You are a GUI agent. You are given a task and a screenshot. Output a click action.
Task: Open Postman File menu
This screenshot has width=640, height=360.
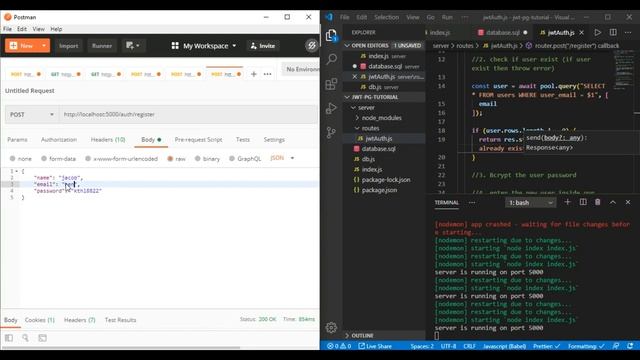7,29
